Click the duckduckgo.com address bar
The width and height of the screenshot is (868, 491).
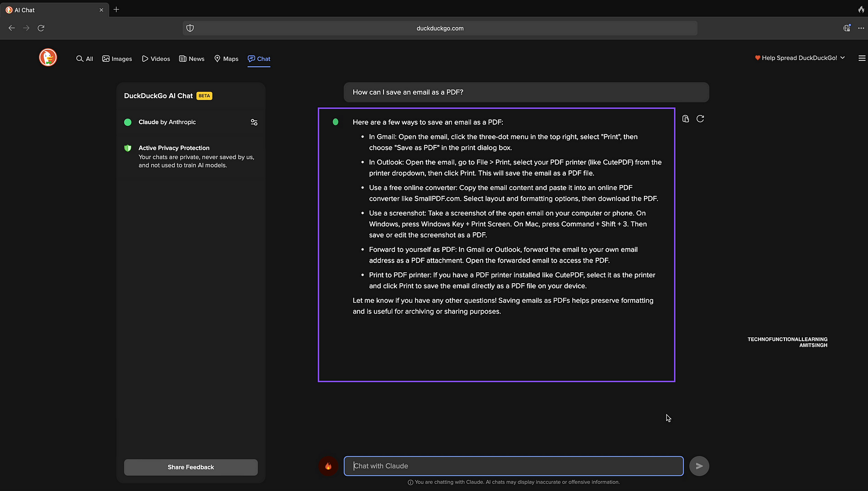point(440,28)
